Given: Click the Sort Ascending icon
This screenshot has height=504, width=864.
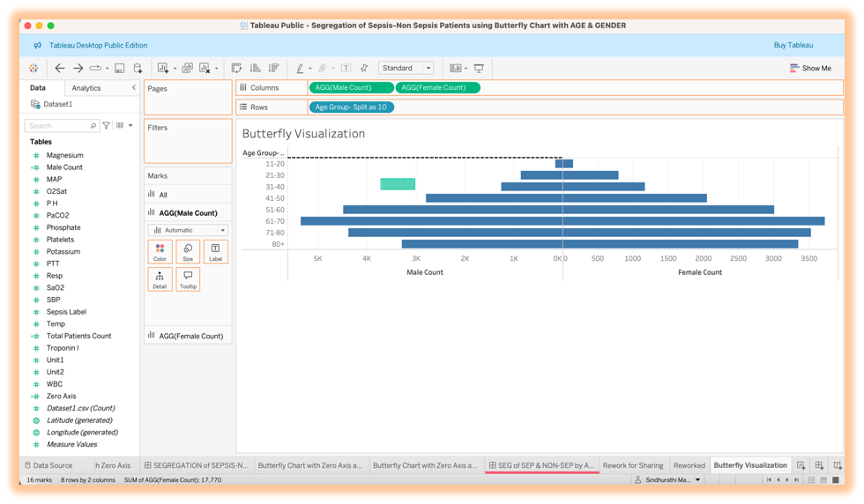Looking at the screenshot, I should click(255, 69).
